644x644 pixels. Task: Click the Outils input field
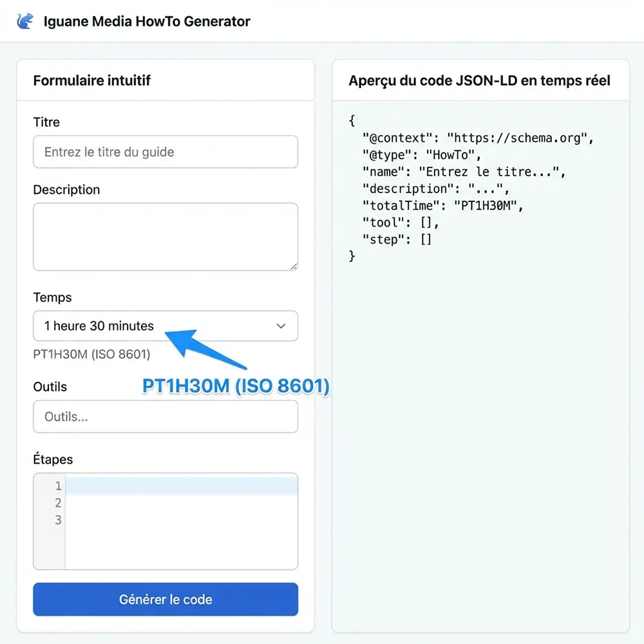point(165,417)
